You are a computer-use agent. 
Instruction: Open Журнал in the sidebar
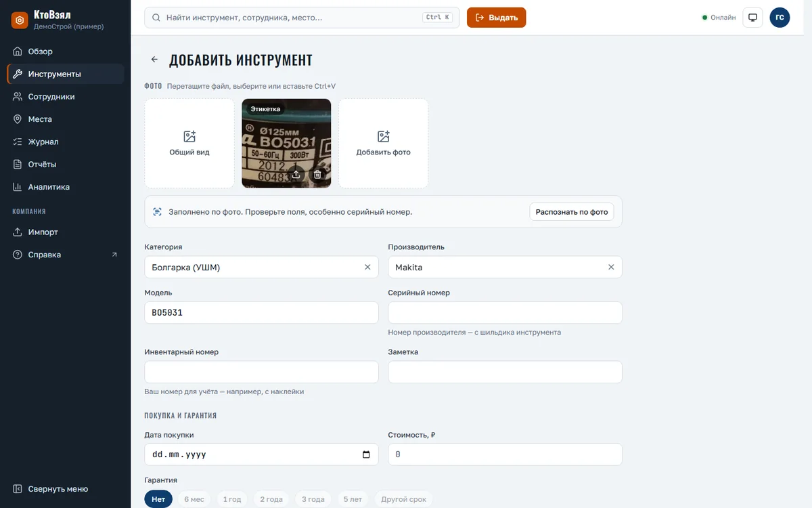click(66, 142)
